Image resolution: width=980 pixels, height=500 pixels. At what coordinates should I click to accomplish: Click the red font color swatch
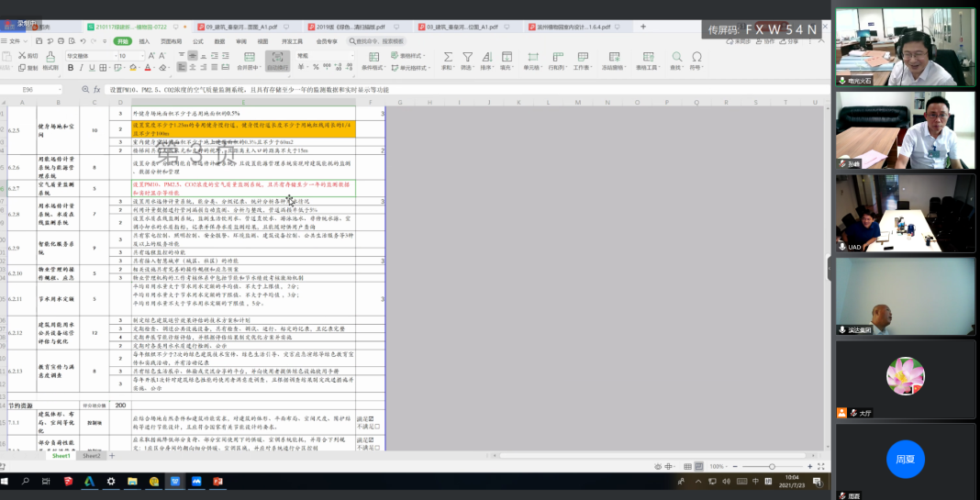point(148,68)
